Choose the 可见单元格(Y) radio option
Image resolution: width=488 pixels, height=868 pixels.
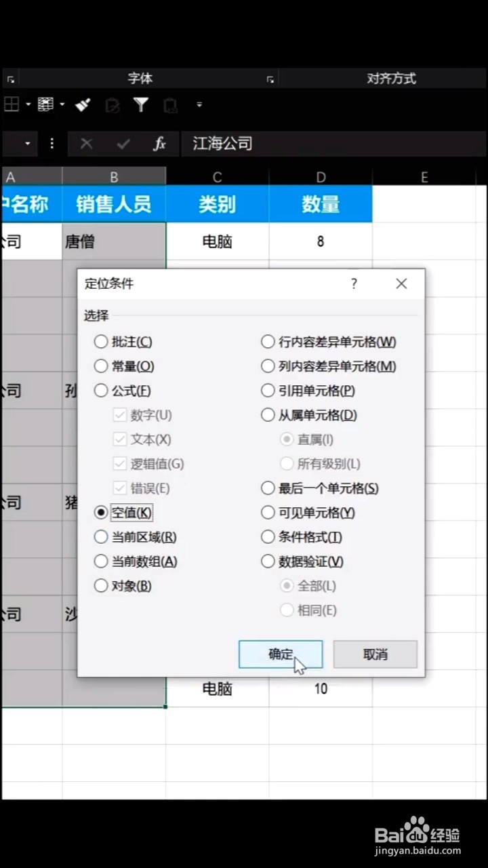[308, 513]
